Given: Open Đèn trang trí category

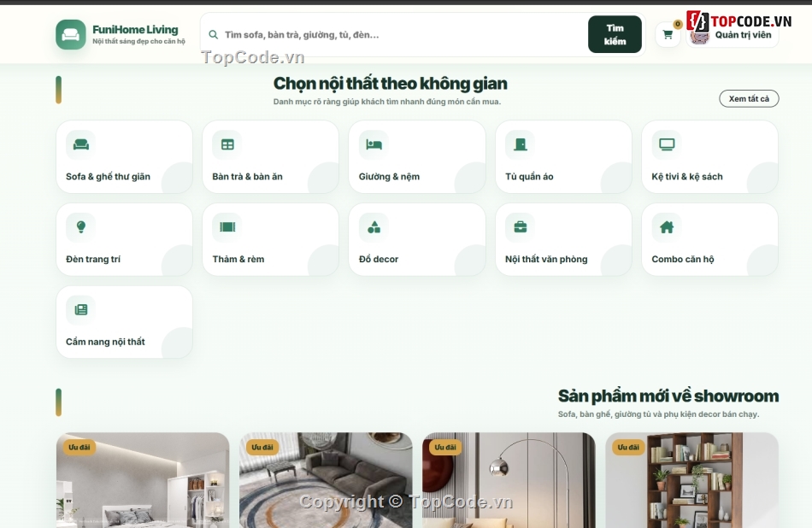Looking at the screenshot, I should [124, 239].
